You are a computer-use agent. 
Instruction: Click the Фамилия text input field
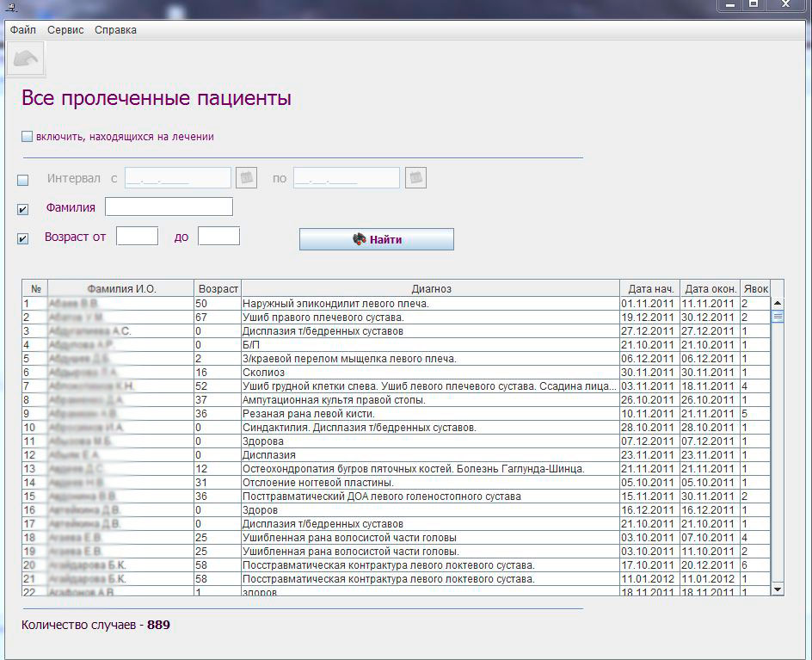pos(169,207)
